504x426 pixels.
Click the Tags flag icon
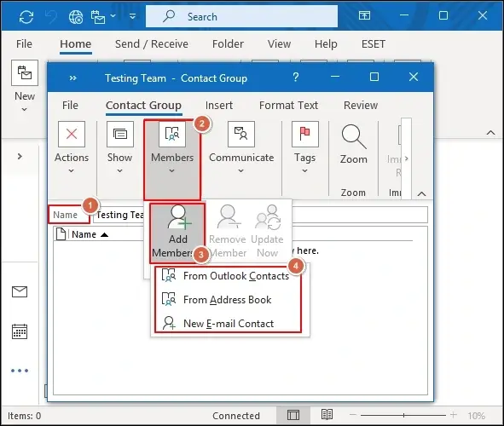tap(305, 134)
